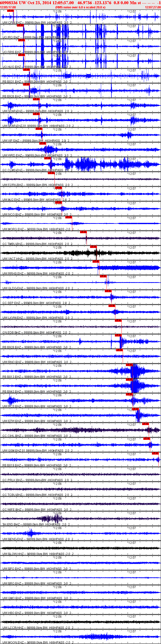Select the UW RCS EHZ station label

pyautogui.click(x=37, y=406)
